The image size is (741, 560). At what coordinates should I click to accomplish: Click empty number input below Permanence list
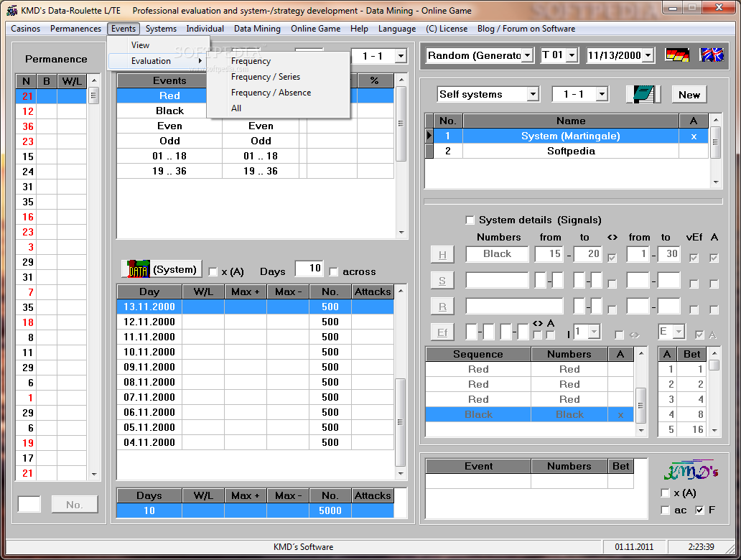coord(29,504)
